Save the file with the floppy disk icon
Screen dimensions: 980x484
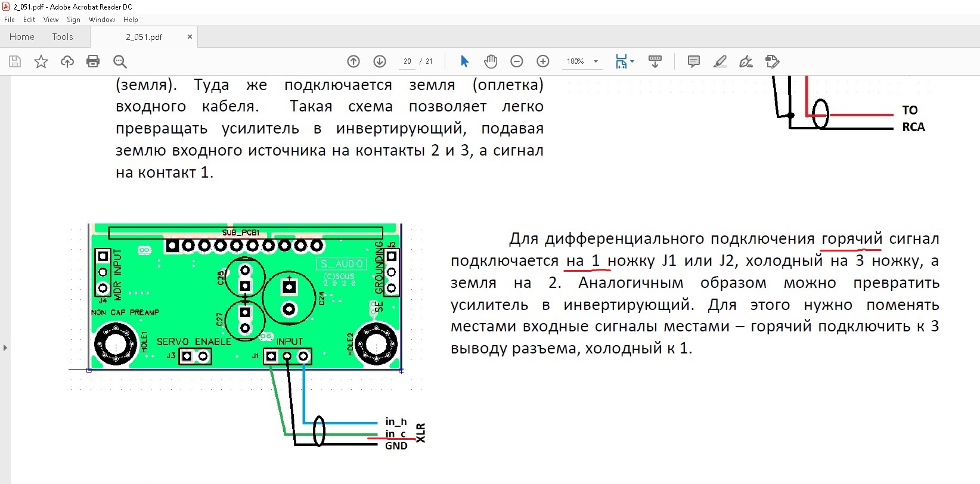click(15, 61)
